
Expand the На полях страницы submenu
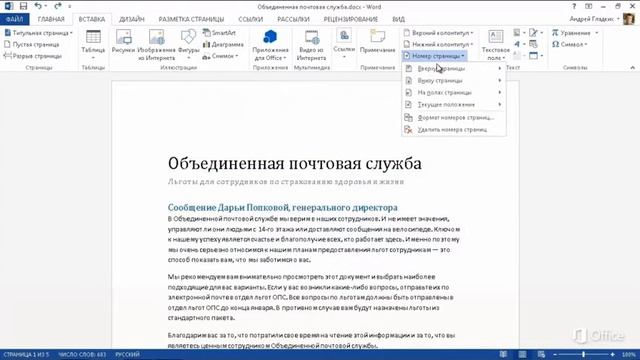click(x=454, y=93)
